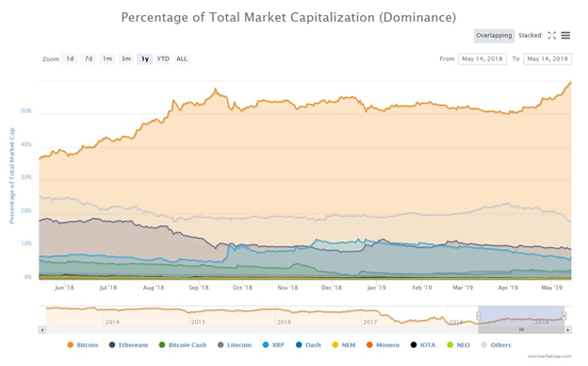The width and height of the screenshot is (588, 366).
Task: Switch to Stacked chart view
Action: pos(530,35)
